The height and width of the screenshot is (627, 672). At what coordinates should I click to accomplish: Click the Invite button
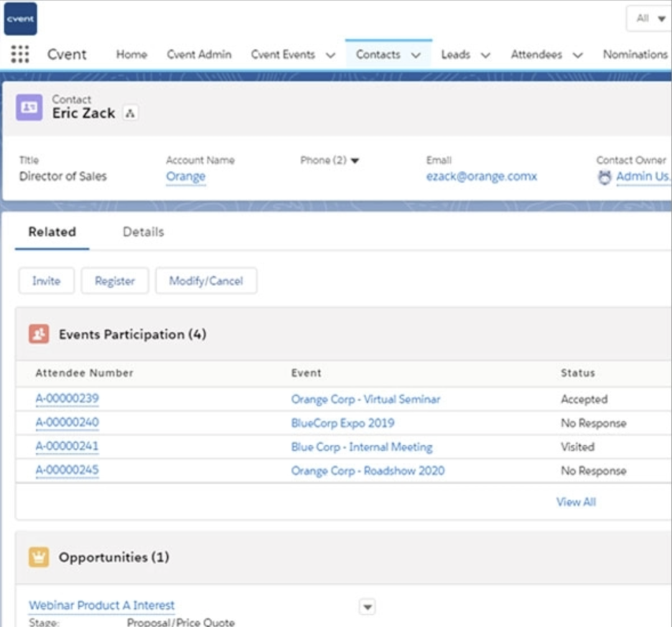click(46, 281)
